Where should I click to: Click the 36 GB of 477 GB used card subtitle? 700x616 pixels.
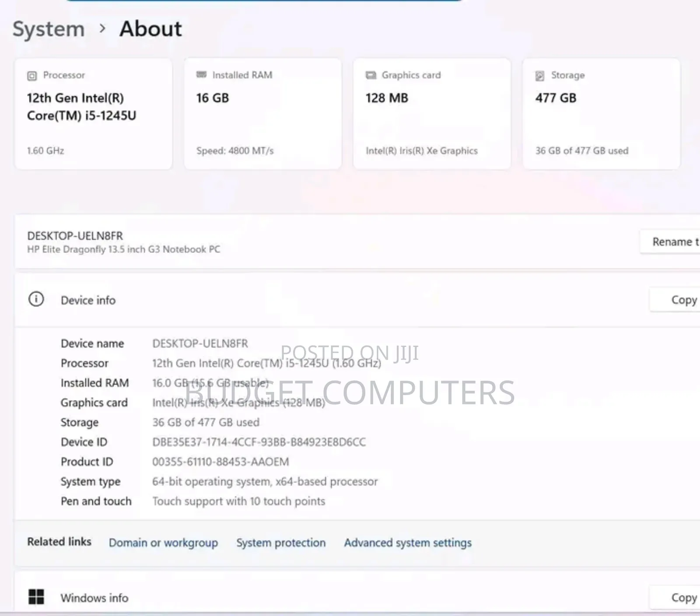[582, 150]
